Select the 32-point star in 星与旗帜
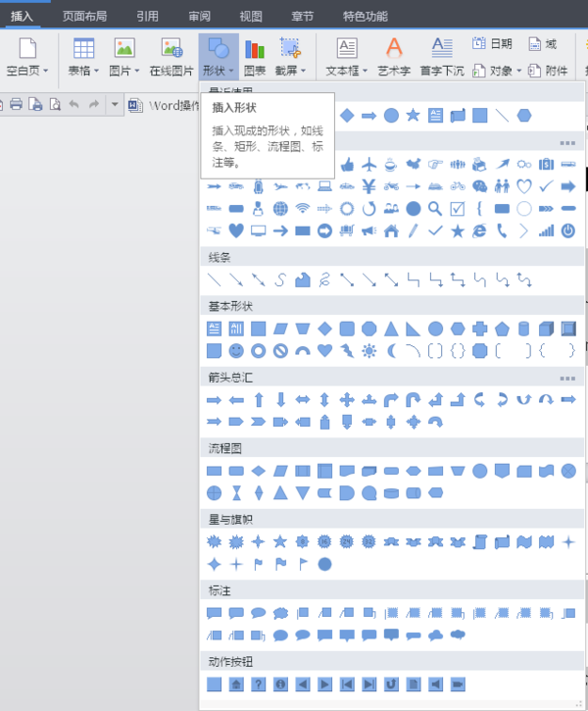The image size is (588, 711). coord(369,541)
